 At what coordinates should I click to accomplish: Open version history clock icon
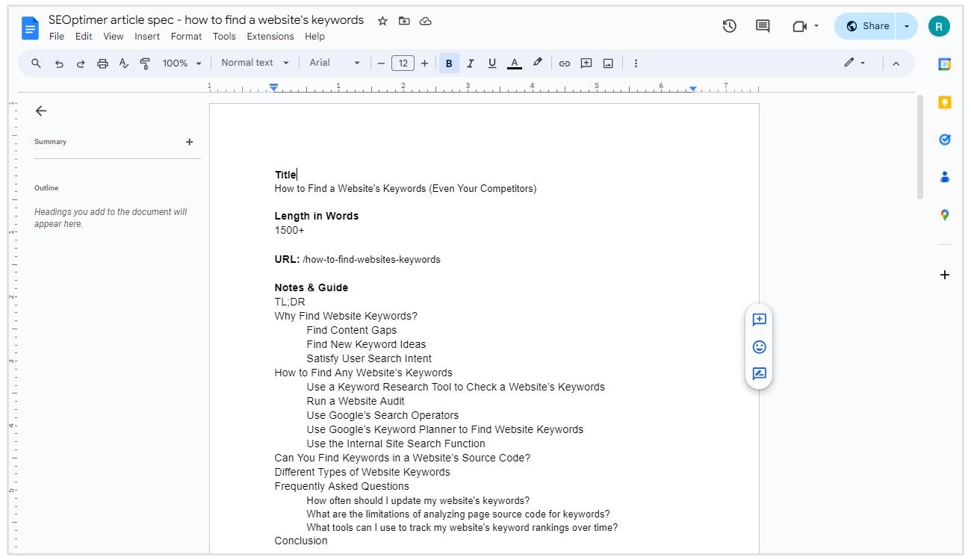coord(729,26)
